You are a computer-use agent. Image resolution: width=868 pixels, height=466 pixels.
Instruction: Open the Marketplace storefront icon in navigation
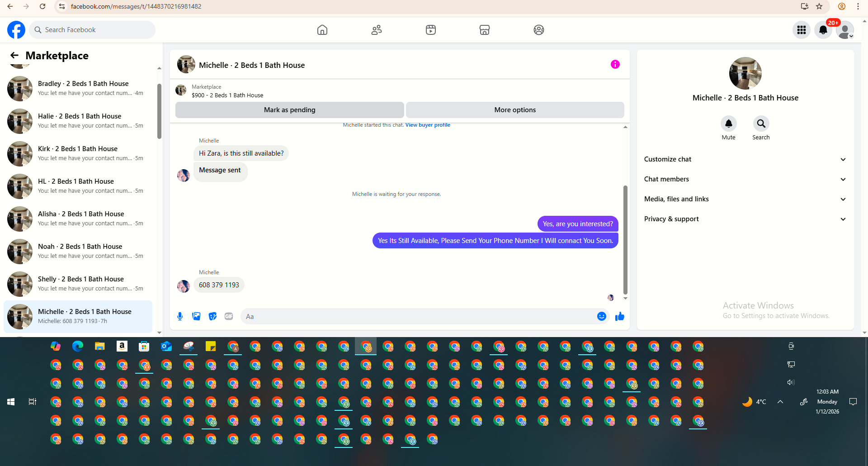click(x=485, y=30)
